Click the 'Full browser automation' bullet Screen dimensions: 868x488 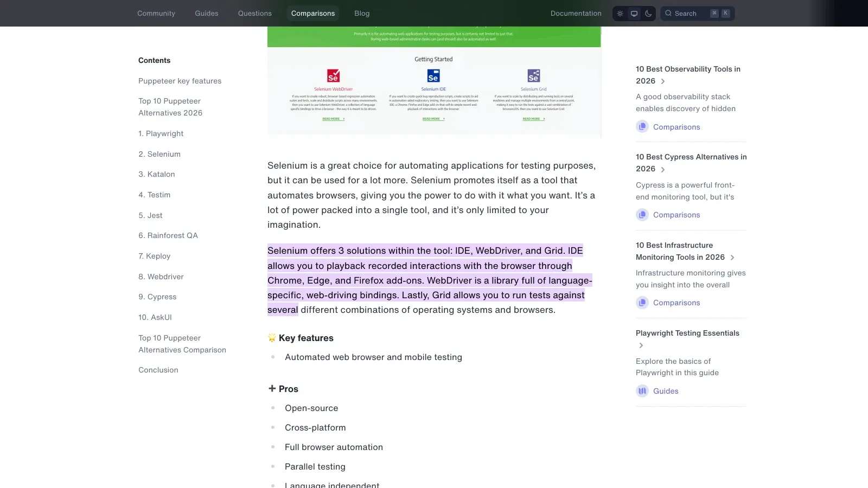(334, 447)
